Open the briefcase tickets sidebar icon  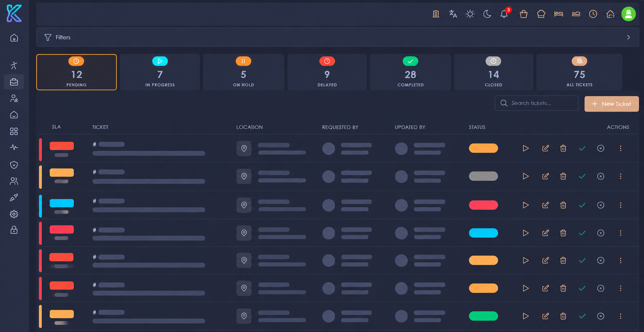14,82
